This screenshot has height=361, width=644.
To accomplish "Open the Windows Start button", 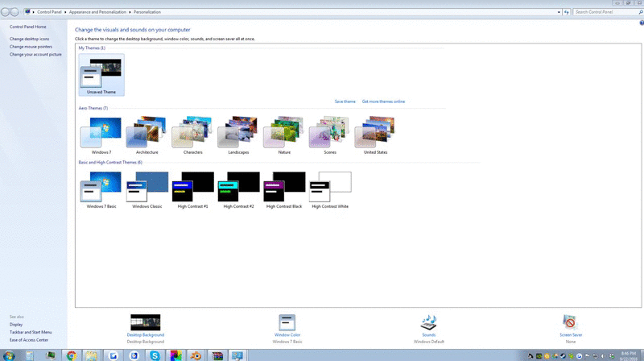I will (9, 355).
